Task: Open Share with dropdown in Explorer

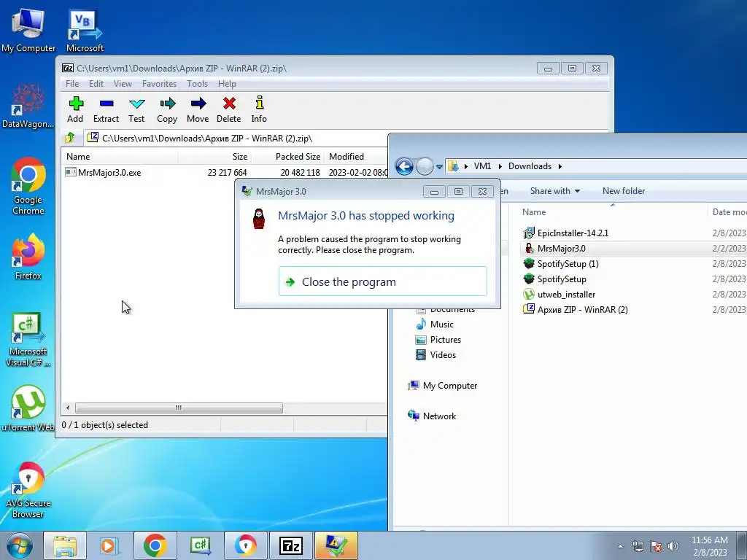Action: click(x=555, y=191)
